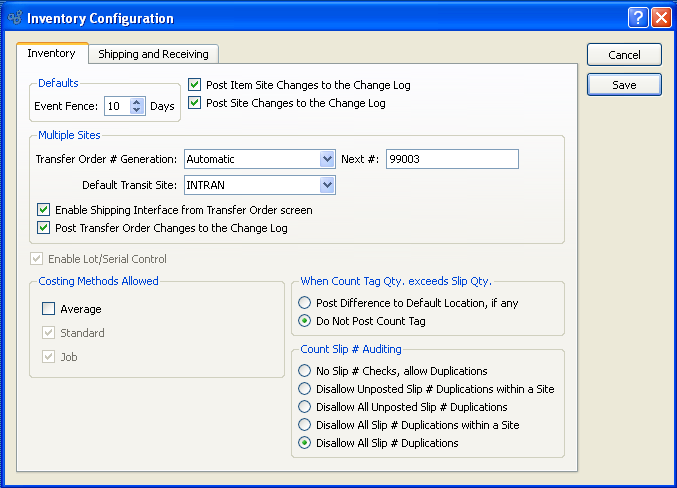Toggle Post Item Site Changes checkbox

(195, 86)
